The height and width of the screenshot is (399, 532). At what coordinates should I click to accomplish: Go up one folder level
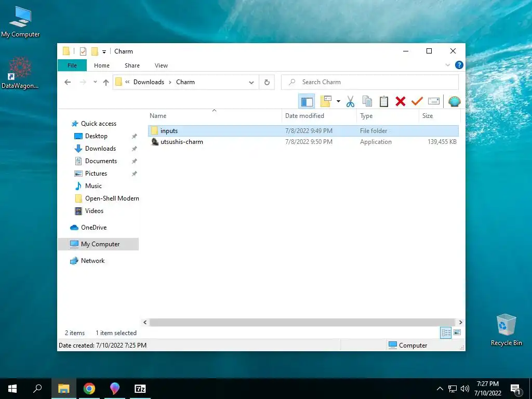[x=106, y=82]
